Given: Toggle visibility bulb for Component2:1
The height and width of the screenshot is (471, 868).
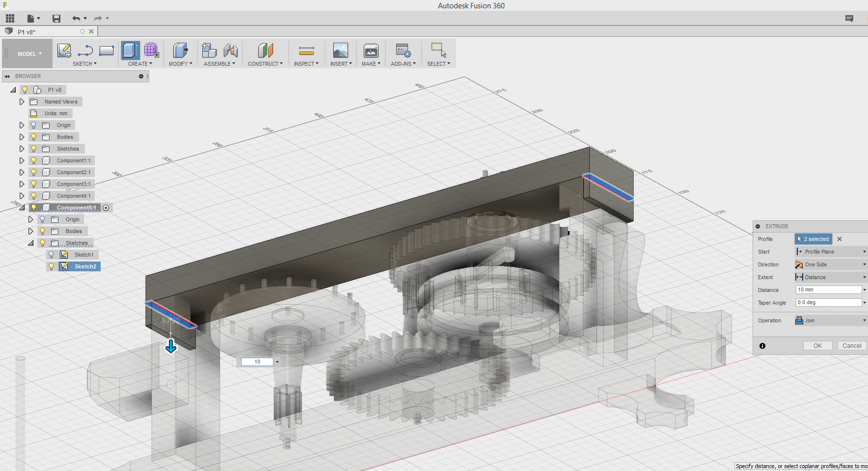Looking at the screenshot, I should click(x=34, y=172).
